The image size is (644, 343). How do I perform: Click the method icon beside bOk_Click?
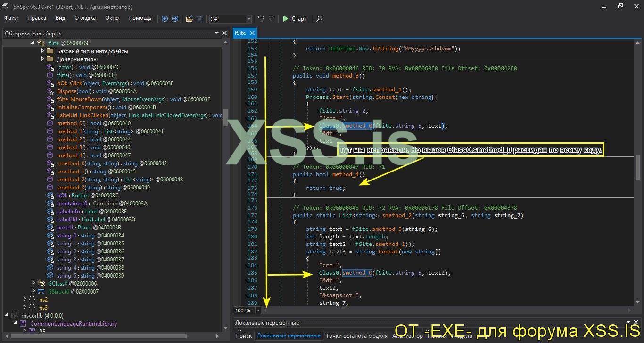point(50,83)
